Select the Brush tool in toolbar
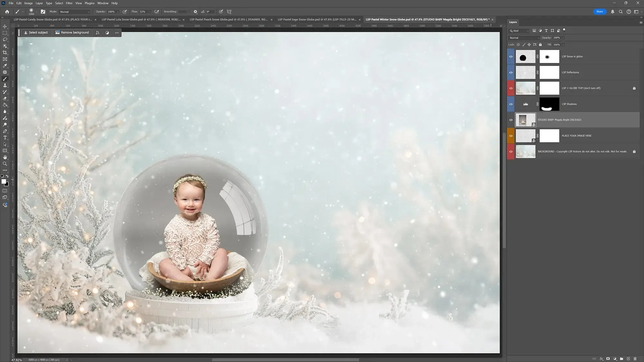 5,79
